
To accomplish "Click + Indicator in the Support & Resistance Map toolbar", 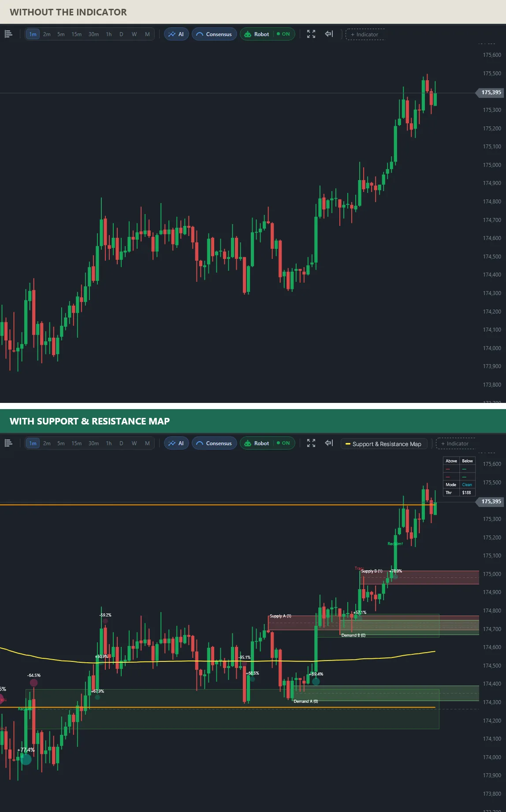I will (x=455, y=443).
